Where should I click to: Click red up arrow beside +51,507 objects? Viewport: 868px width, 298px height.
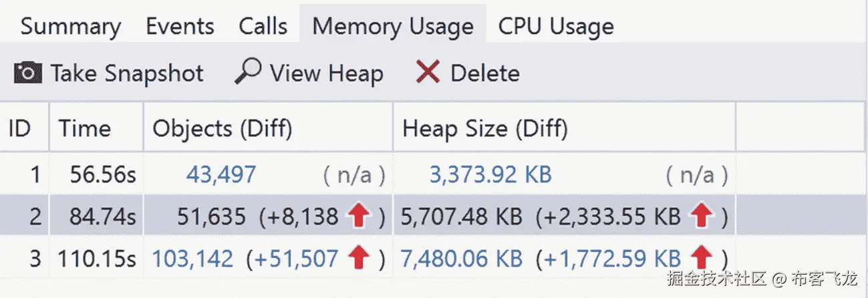pos(359,258)
